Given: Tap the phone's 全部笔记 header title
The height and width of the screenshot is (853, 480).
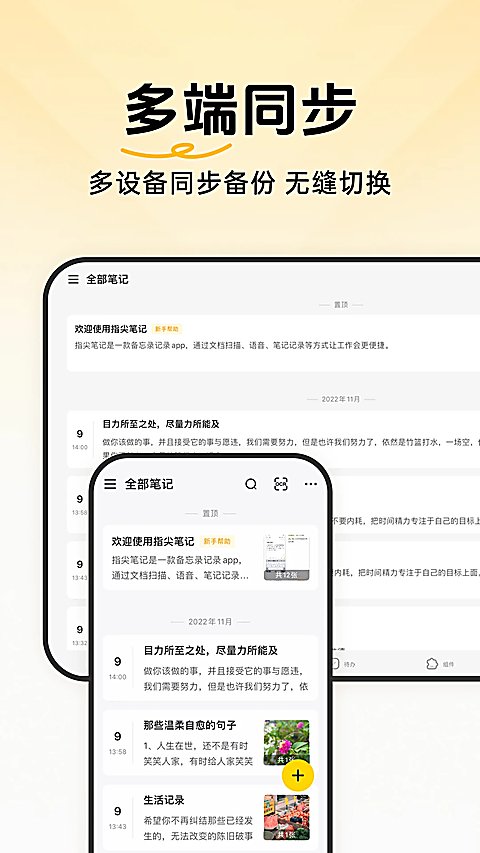Looking at the screenshot, I should point(149,484).
